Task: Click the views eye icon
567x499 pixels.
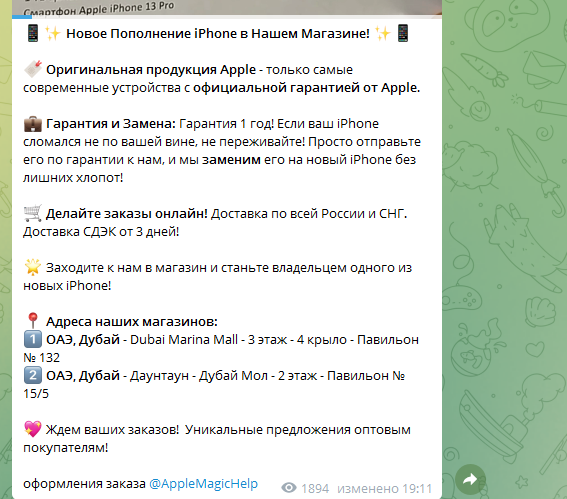Action: [x=289, y=488]
